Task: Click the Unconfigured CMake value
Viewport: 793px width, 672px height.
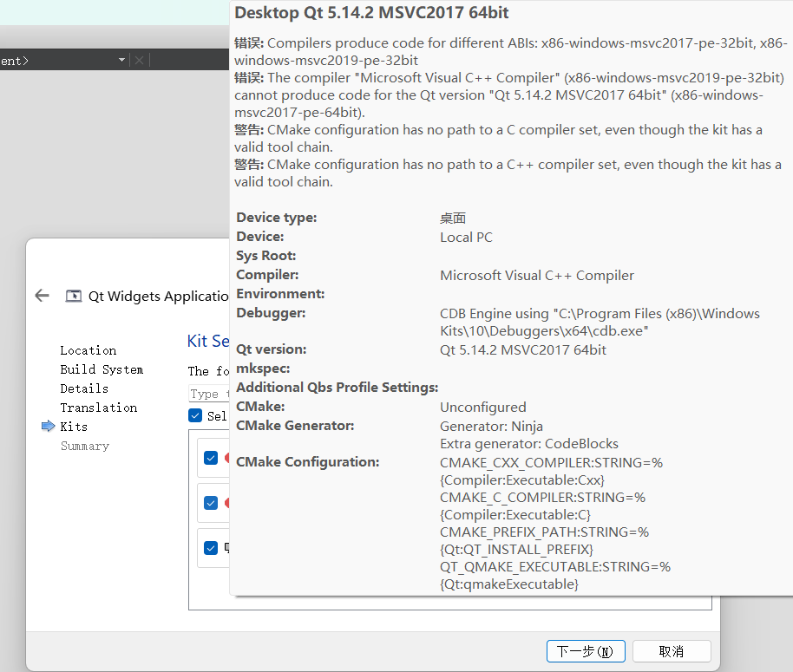Action: [483, 408]
